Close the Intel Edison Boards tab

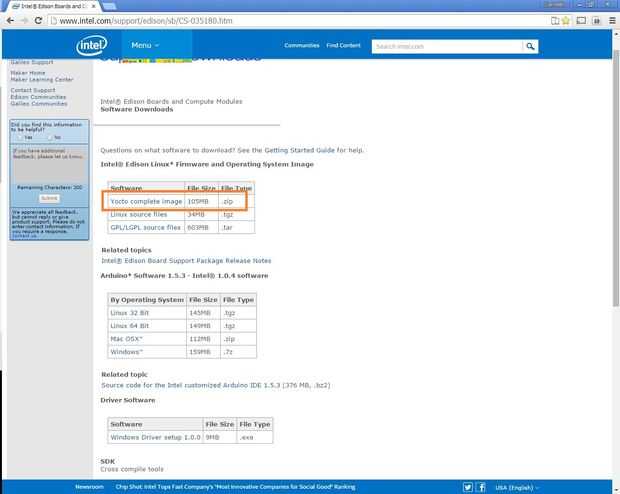[94, 6]
